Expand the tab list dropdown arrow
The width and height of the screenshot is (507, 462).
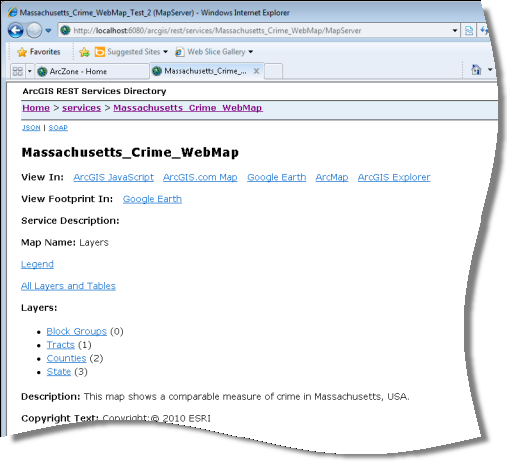tap(30, 71)
